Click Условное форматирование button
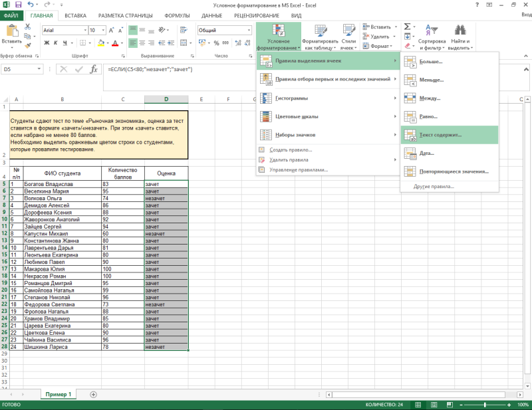The width and height of the screenshot is (532, 410). pyautogui.click(x=279, y=37)
